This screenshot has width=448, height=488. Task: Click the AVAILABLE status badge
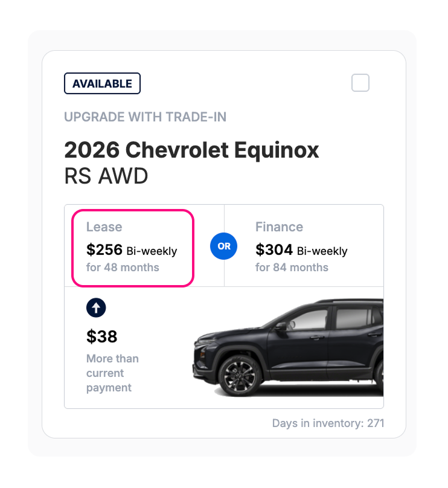[102, 84]
